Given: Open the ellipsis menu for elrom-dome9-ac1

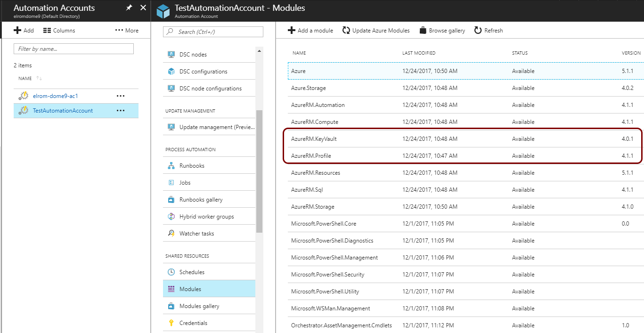Looking at the screenshot, I should [x=121, y=96].
